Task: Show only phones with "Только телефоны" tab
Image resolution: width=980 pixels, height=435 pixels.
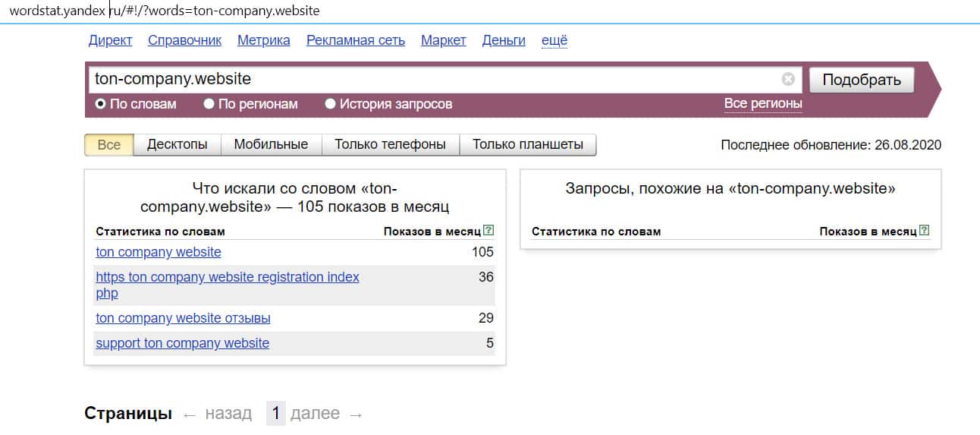Action: coord(390,144)
